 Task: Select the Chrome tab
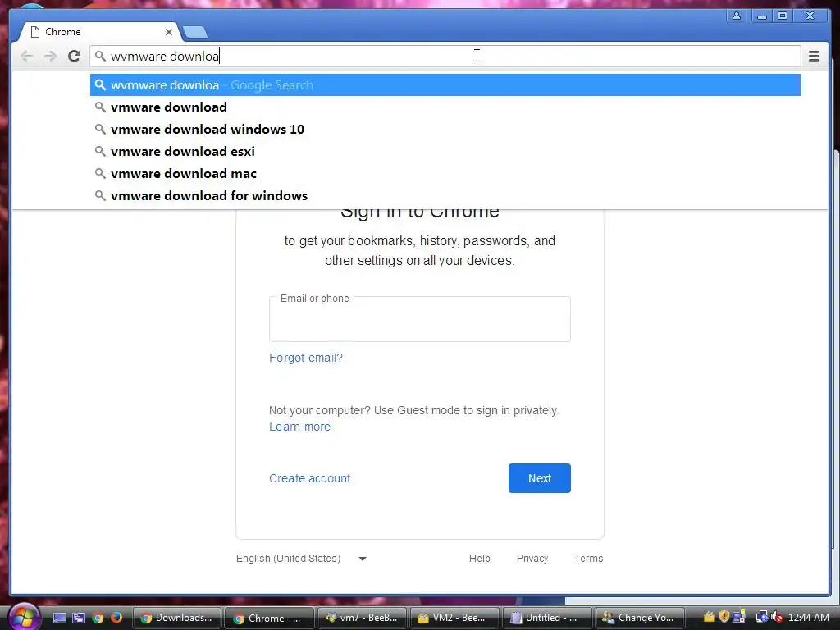99,32
